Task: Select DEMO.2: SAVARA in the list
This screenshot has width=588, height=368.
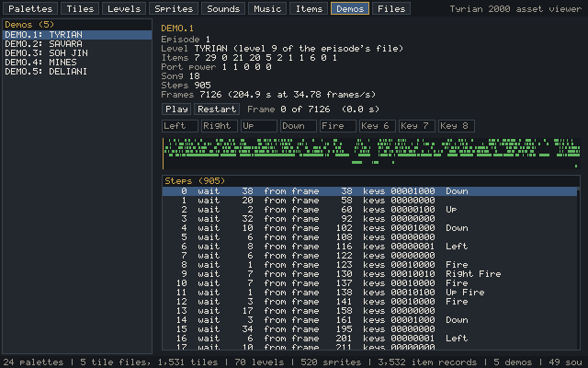Action: coord(77,44)
